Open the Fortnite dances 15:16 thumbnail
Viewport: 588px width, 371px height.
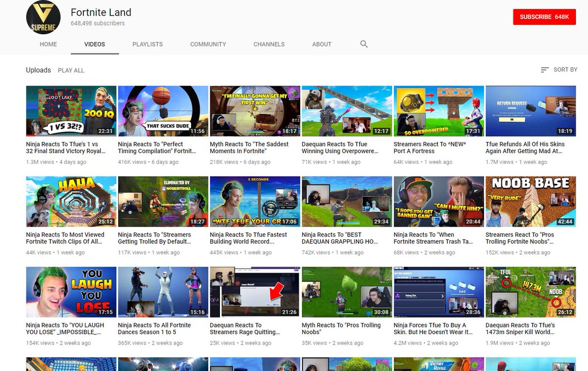[163, 292]
